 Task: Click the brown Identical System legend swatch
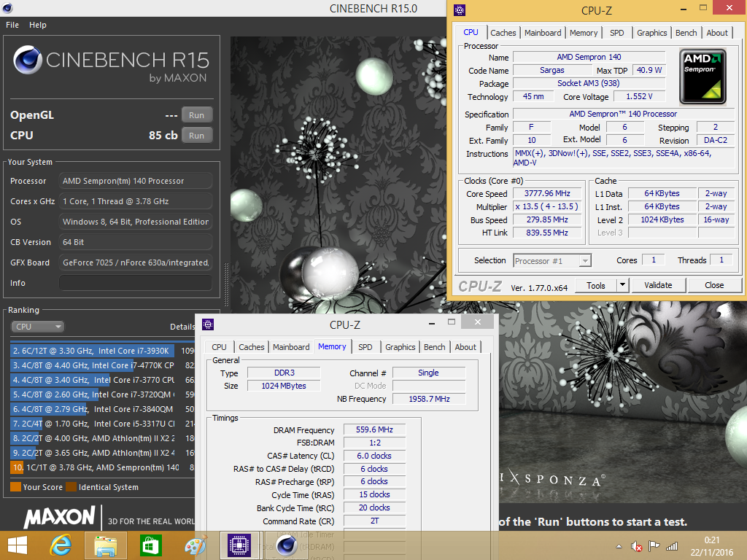[x=71, y=486]
